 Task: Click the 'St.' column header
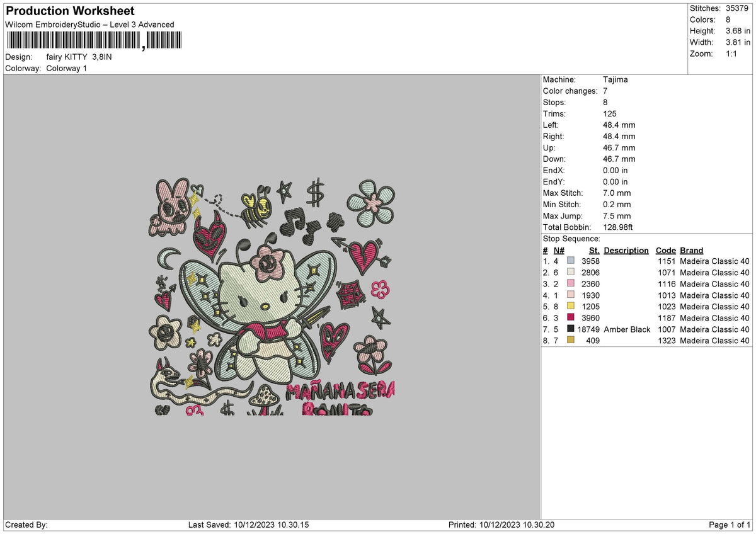[x=594, y=251]
